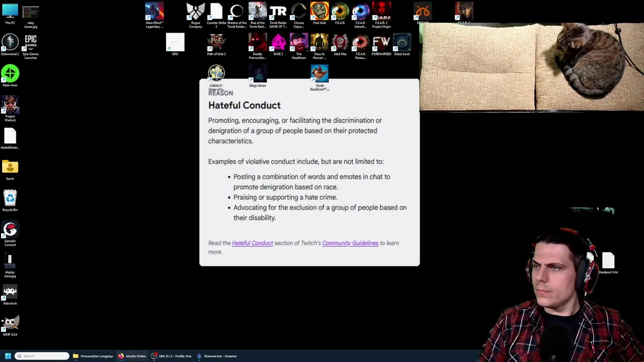644x362 pixels.
Task: Launch Rise of the Tomb Raider
Action: tap(258, 16)
